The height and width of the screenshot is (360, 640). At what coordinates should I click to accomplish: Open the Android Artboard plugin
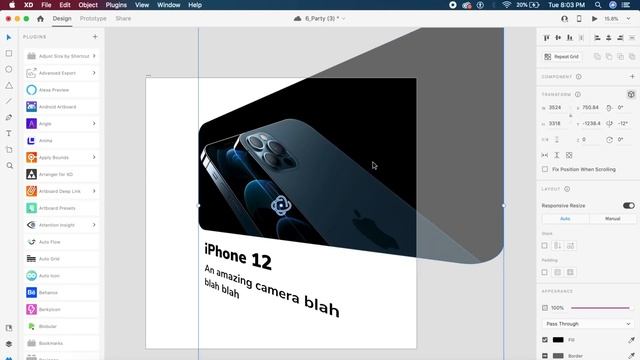62,107
